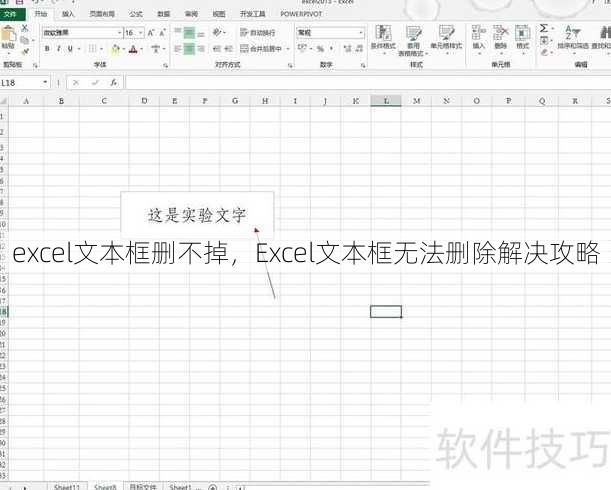
Task: Apply Comma Style number format
Action: point(331,49)
